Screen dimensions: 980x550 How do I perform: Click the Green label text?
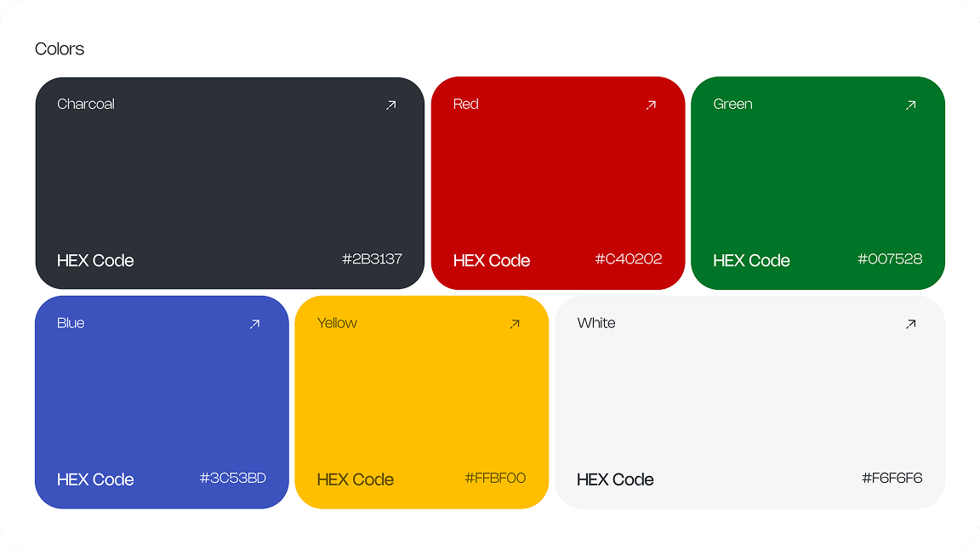(732, 104)
